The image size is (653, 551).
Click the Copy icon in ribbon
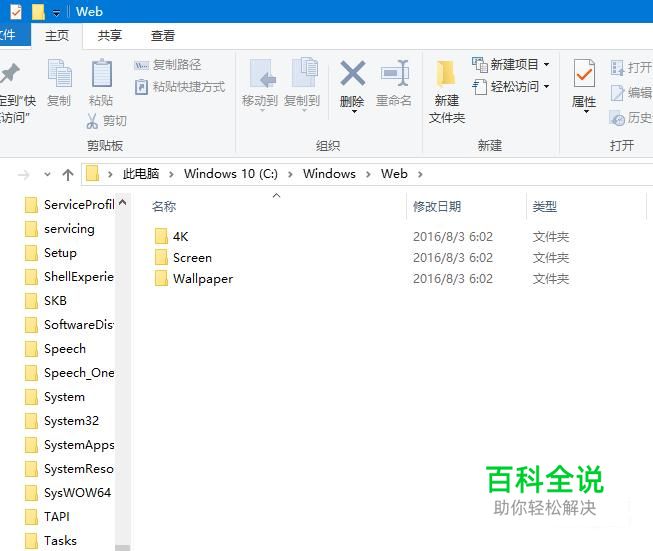60,73
